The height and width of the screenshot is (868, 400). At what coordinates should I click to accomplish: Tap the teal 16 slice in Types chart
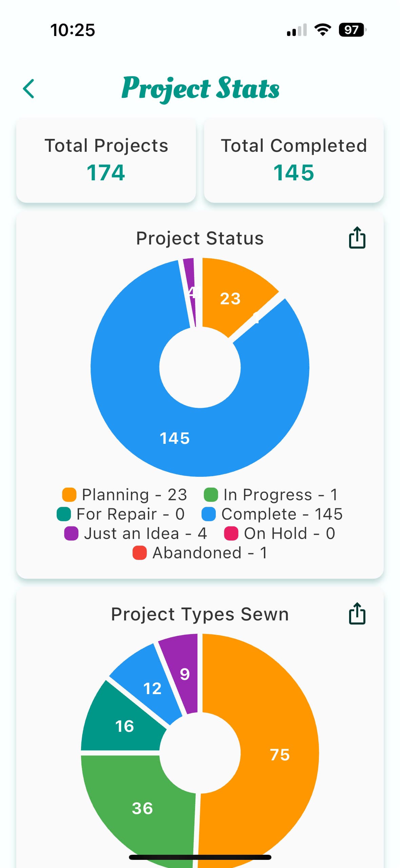tap(125, 726)
